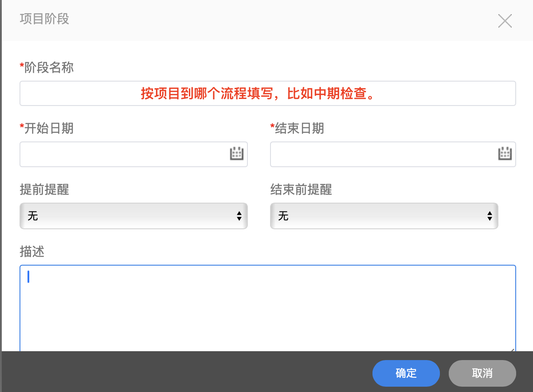Click the calendar icon beside 结束日期
The image size is (533, 392).
tap(505, 153)
